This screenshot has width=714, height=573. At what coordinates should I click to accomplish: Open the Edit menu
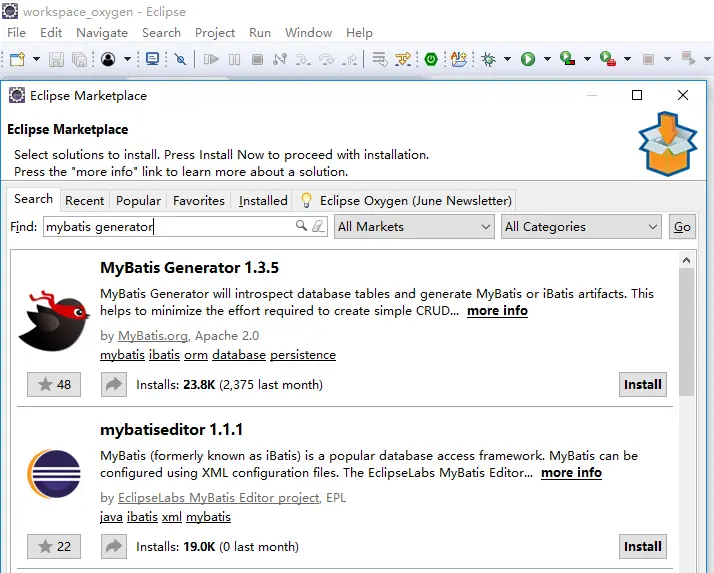pos(51,33)
